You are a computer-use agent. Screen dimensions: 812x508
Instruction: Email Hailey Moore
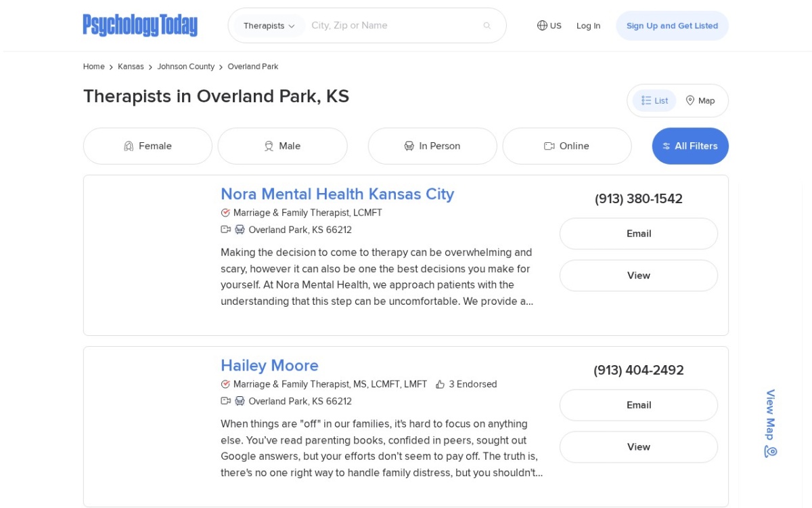[639, 405]
